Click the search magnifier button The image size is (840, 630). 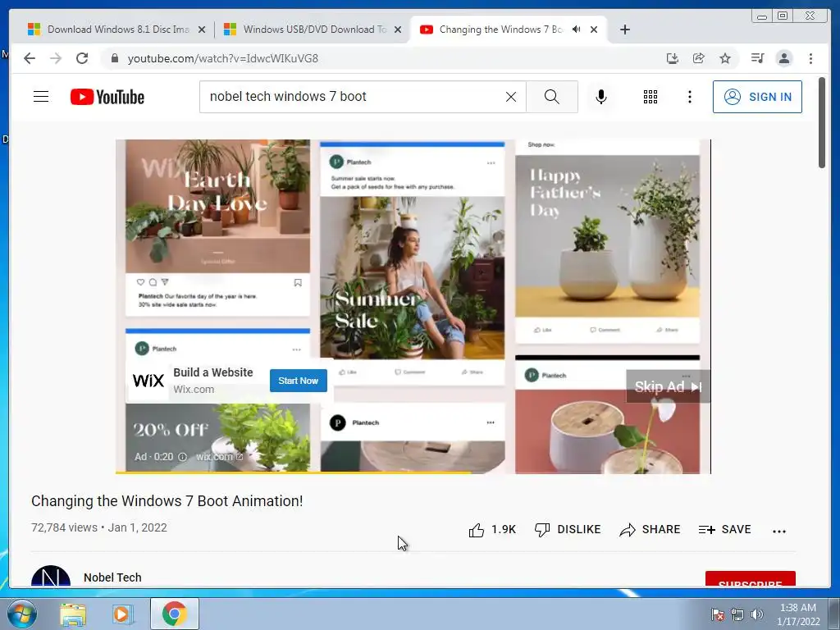(x=552, y=97)
